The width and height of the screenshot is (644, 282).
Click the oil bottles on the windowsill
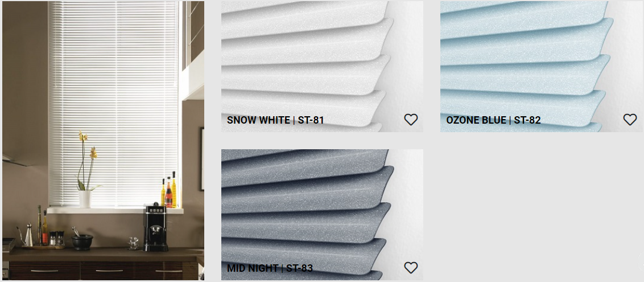169,190
